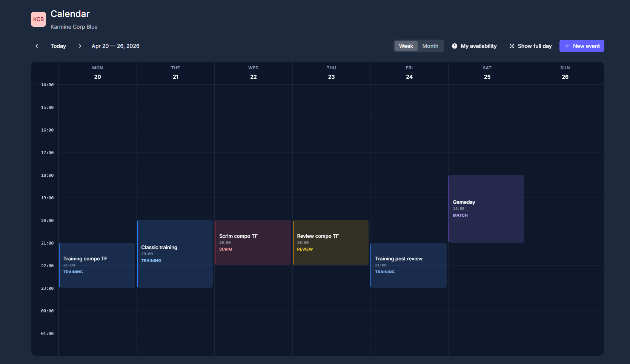Click the purple Gameday event color bar
The height and width of the screenshot is (364, 630).
(449, 208)
